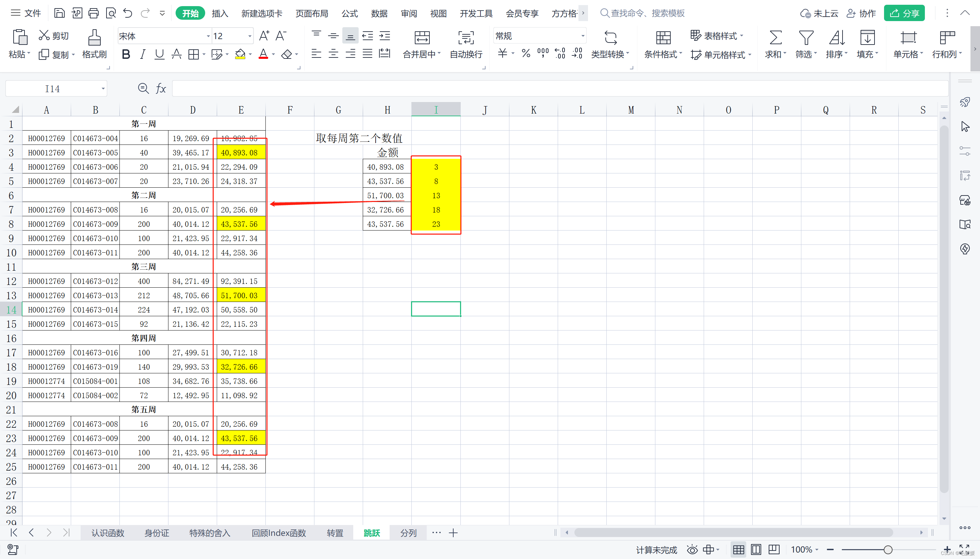Open the number format dropdown (常规)
The height and width of the screenshot is (559, 980).
click(x=583, y=36)
